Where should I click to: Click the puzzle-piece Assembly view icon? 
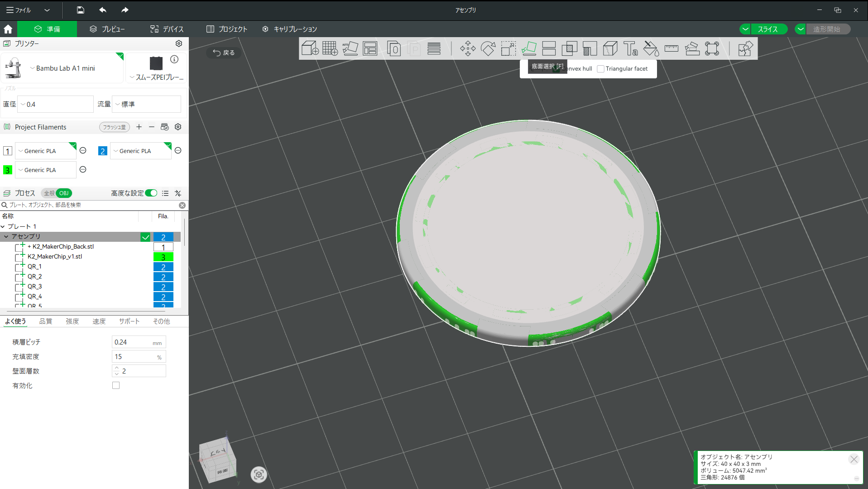click(745, 48)
